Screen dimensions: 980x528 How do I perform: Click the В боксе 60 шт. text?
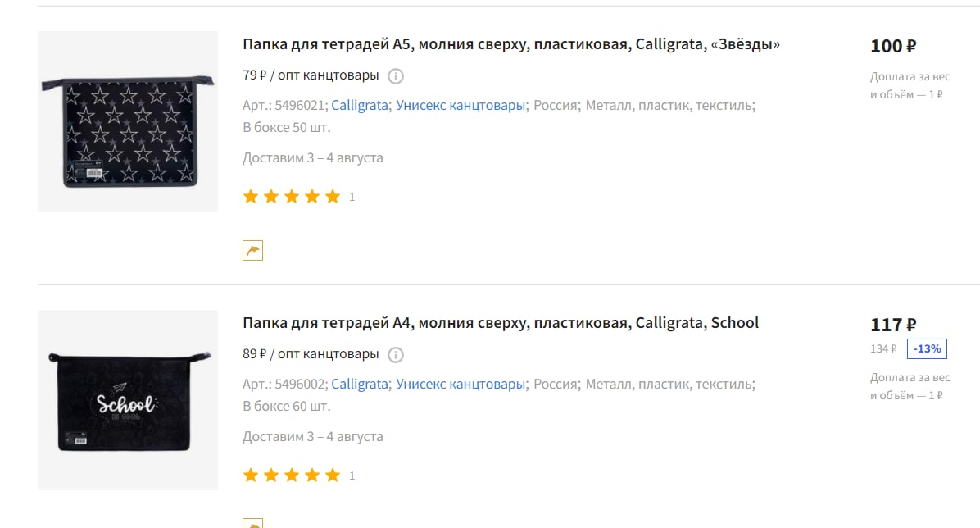click(286, 407)
